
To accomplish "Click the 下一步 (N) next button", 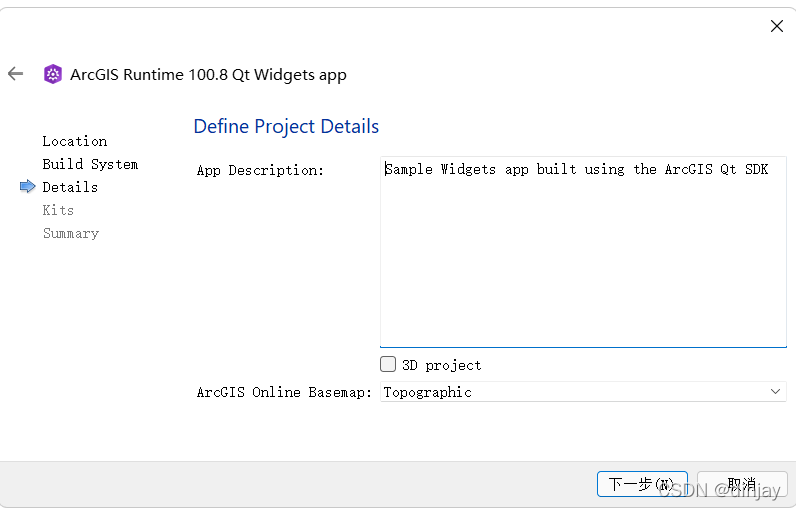I will pos(642,484).
